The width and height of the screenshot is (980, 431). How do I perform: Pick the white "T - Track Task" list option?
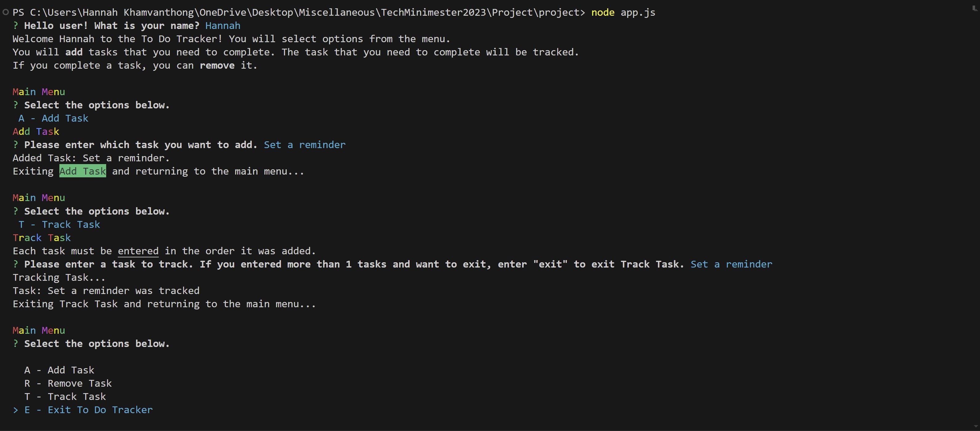65,397
